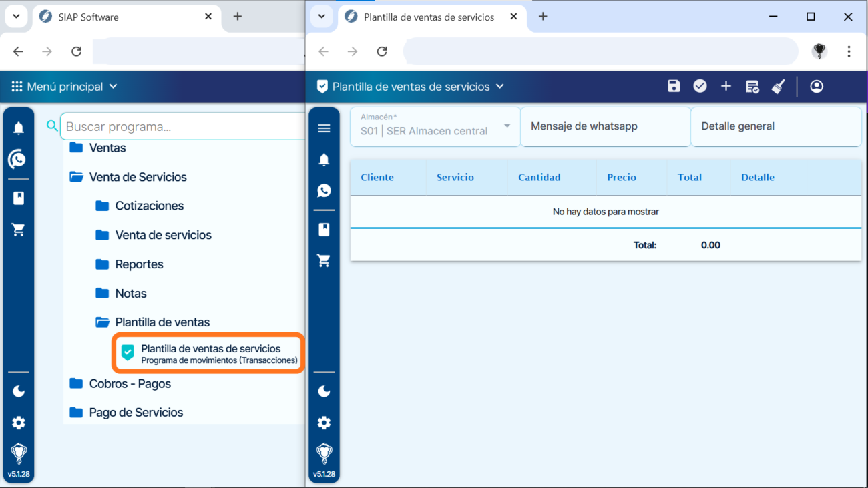Viewport: 868px width, 488px height.
Task: Click the circled checkmark icon in top toolbar
Action: (x=700, y=86)
